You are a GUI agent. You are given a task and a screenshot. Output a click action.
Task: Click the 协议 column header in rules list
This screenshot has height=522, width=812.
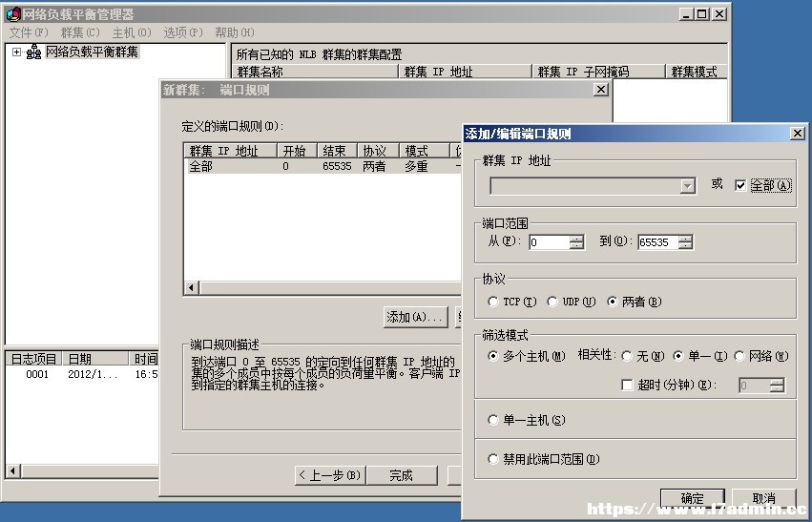point(378,151)
